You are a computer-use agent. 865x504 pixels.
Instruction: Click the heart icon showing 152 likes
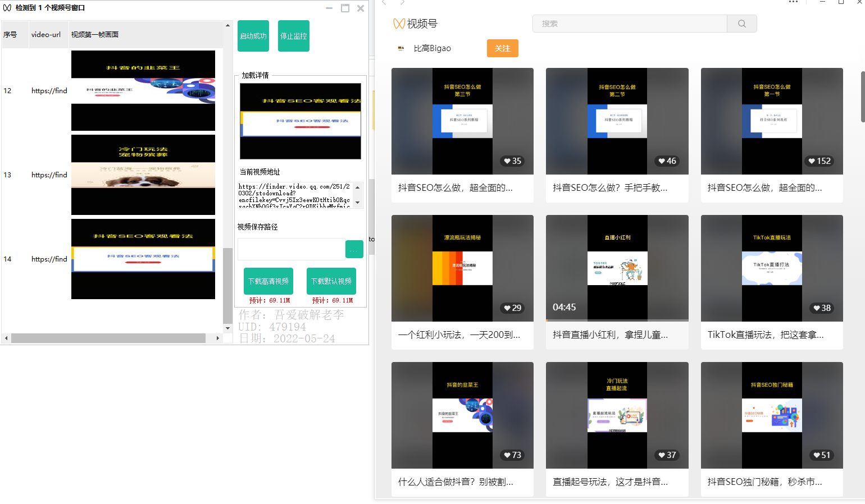click(x=812, y=161)
